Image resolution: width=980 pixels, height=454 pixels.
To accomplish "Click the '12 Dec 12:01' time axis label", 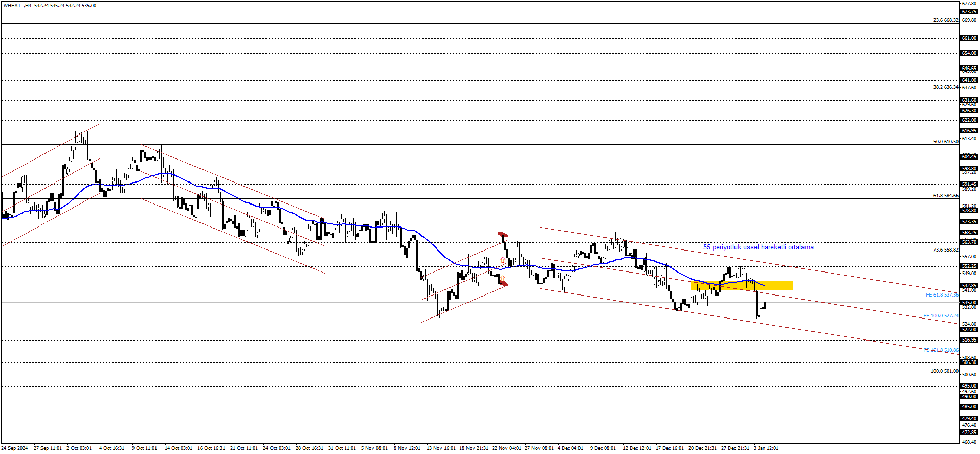I will [637, 448].
